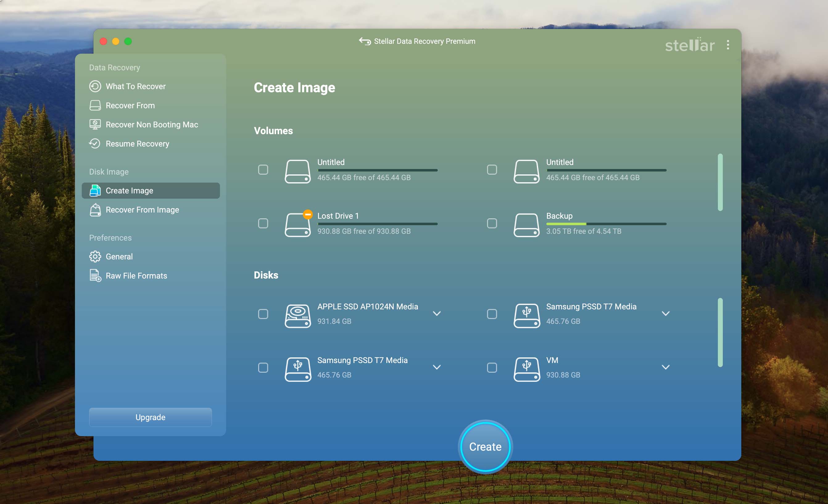Enable the VM disk checkbox
828x504 pixels.
492,368
